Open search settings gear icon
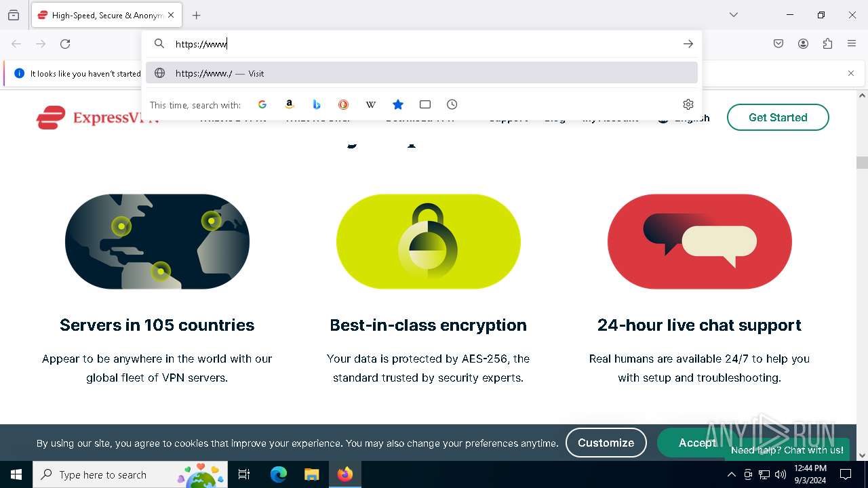The image size is (868, 488). (x=688, y=104)
